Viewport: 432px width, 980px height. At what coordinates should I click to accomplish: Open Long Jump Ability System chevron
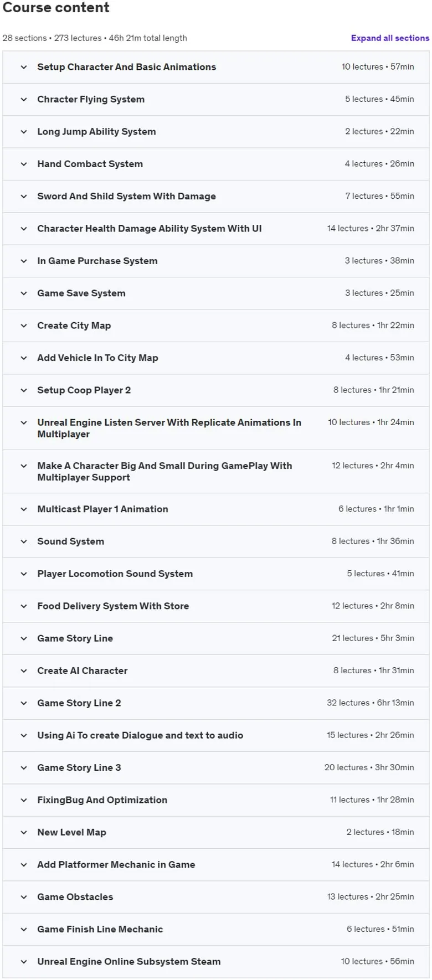pos(24,132)
